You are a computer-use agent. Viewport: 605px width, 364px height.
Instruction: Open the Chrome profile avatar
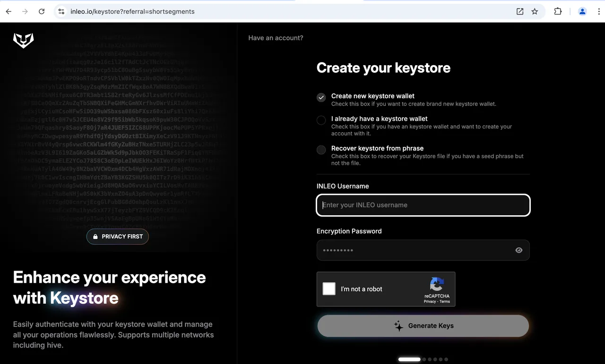tap(582, 11)
